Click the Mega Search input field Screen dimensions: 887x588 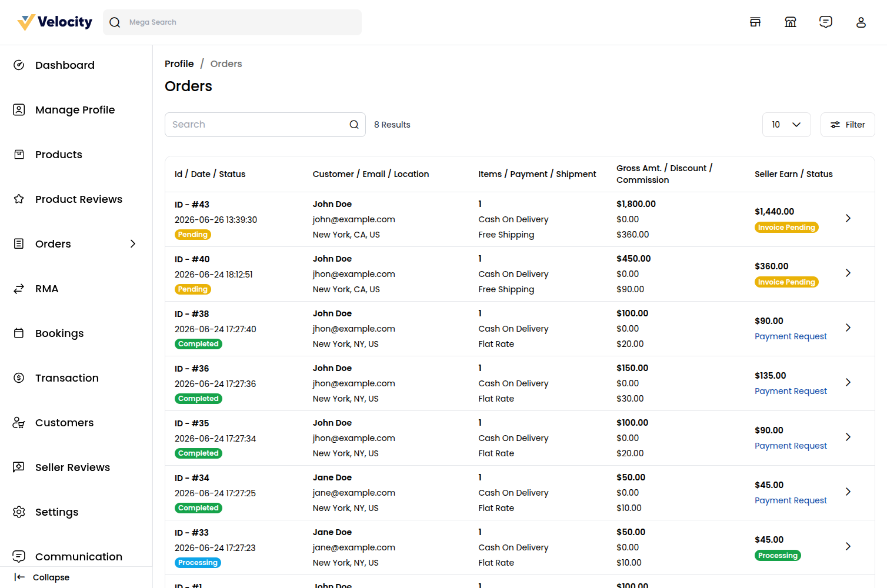click(232, 22)
